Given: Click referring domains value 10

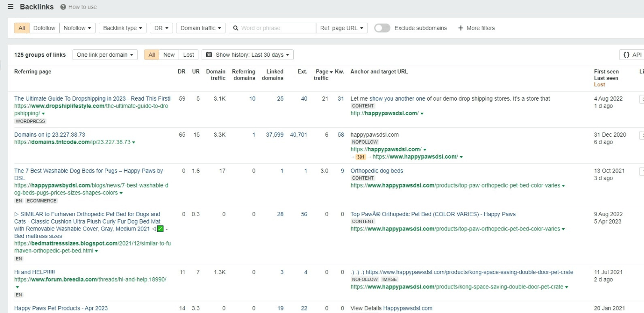Looking at the screenshot, I should pyautogui.click(x=252, y=98).
